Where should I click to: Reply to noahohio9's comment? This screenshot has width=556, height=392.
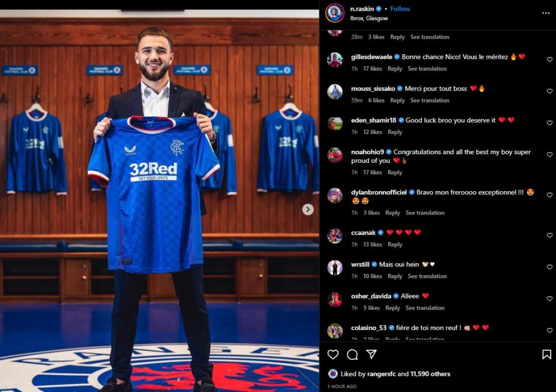coord(395,172)
